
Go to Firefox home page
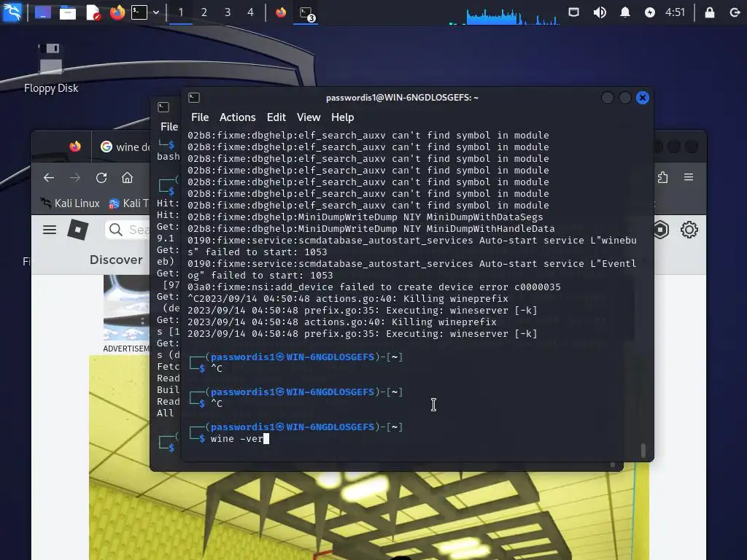pos(127,178)
